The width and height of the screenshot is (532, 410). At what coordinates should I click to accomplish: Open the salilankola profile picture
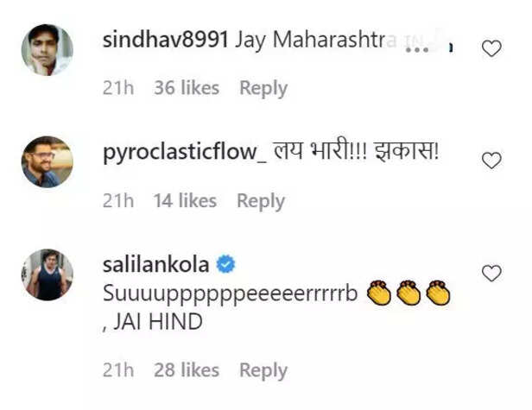coord(47,274)
